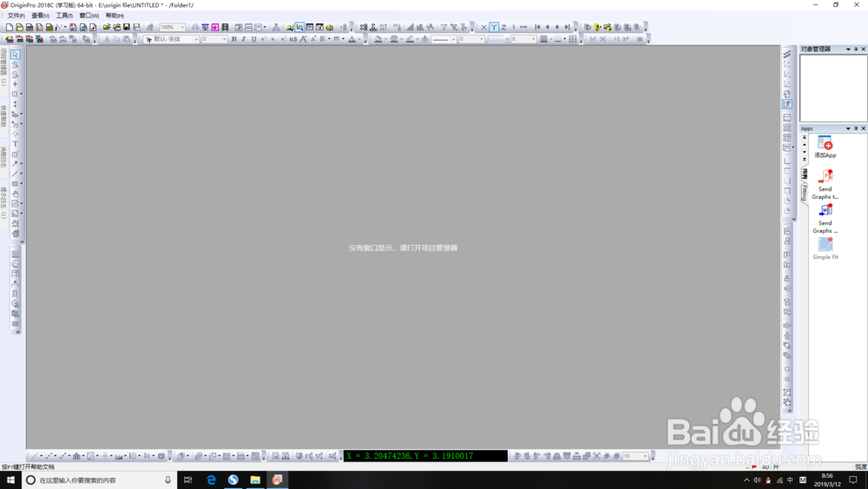Viewport: 868px width, 489px height.
Task: Select the Line drawing tool
Action: pos(15,174)
